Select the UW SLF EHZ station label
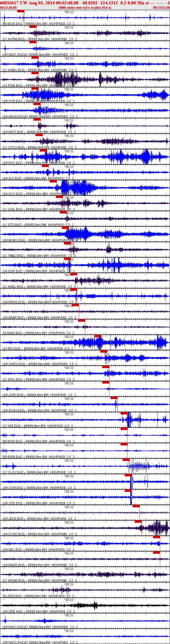The height and width of the screenshot is (644, 170). click(38, 178)
